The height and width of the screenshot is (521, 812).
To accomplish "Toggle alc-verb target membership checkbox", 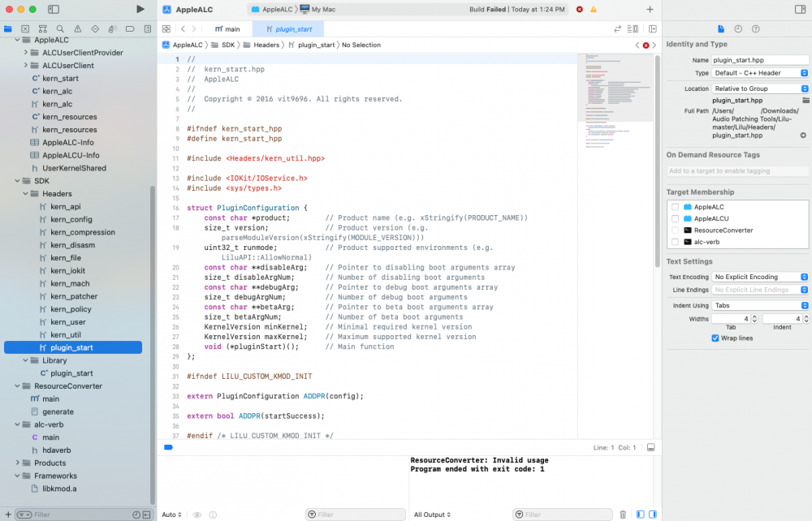I will click(675, 242).
